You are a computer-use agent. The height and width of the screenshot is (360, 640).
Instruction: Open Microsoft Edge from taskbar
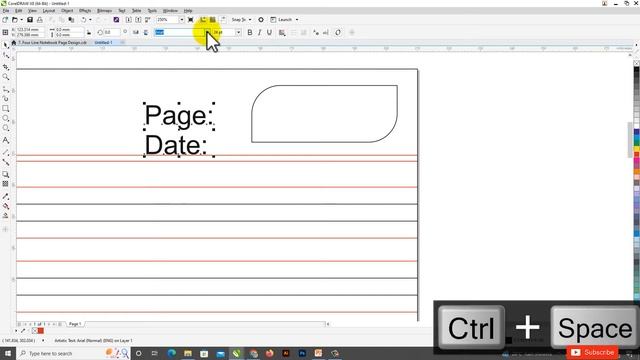pos(171,353)
